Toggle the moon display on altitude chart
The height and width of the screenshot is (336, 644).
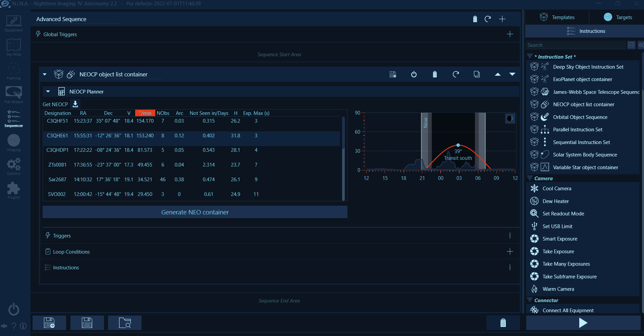pos(510,119)
